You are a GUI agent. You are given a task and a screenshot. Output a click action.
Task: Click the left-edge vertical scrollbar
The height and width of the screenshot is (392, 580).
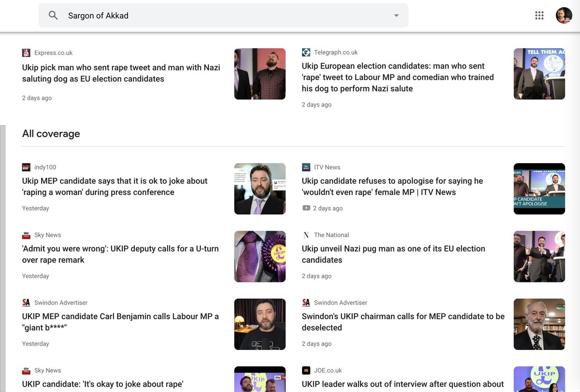pyautogui.click(x=2, y=258)
